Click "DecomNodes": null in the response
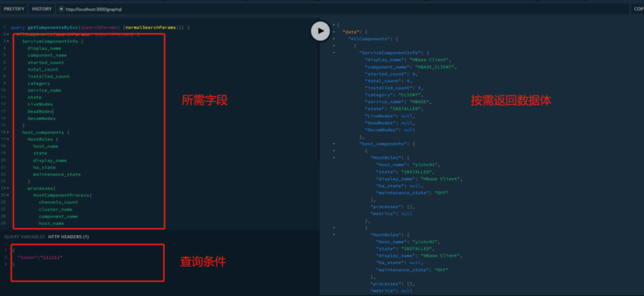644x296 pixels. tap(390, 130)
